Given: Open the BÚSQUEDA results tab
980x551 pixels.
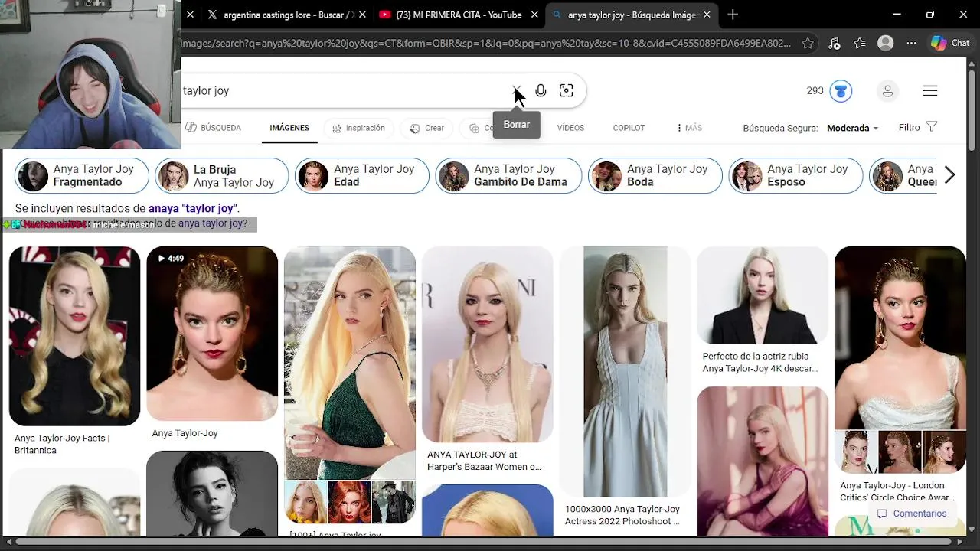Looking at the screenshot, I should coord(213,128).
